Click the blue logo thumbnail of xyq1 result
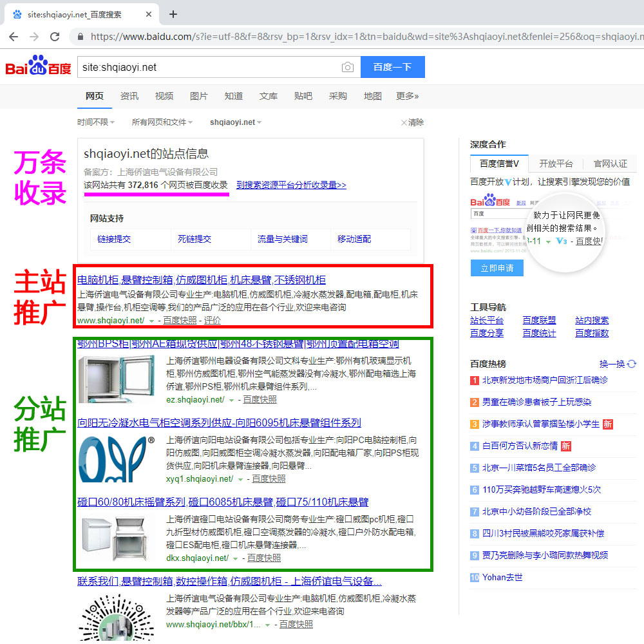This screenshot has width=644, height=644. click(117, 459)
